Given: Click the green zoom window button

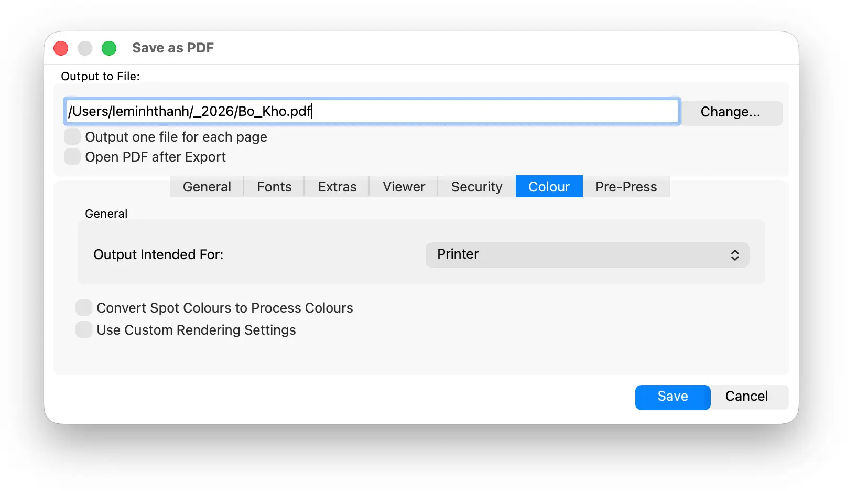Looking at the screenshot, I should point(109,48).
